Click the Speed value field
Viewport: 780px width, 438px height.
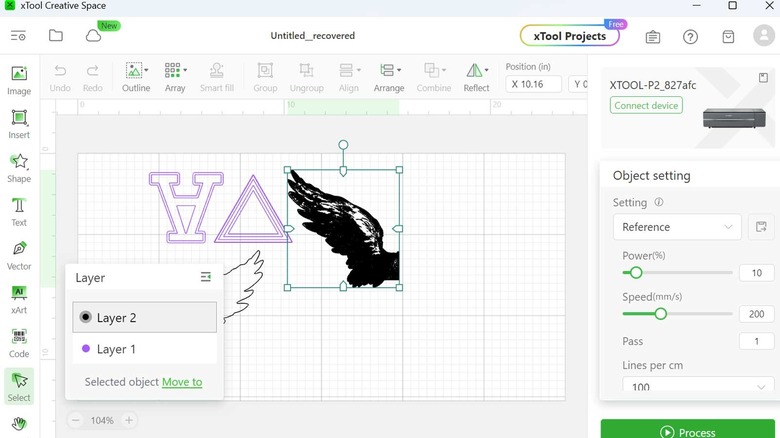(x=757, y=314)
